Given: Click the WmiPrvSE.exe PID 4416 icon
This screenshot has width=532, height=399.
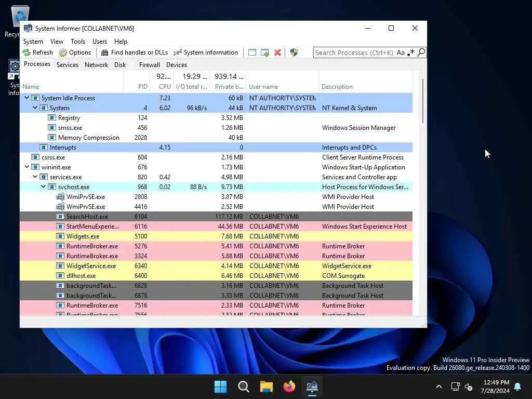Looking at the screenshot, I should click(x=60, y=207).
